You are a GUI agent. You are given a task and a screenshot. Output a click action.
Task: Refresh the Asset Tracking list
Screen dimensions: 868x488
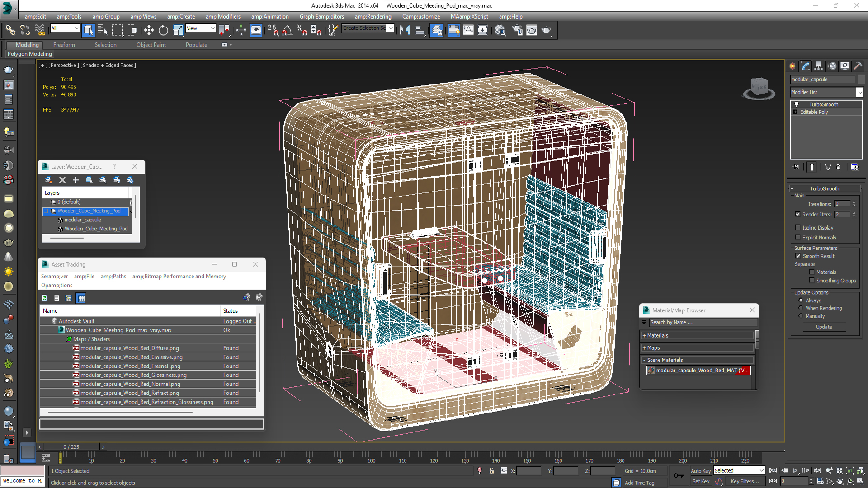click(44, 298)
